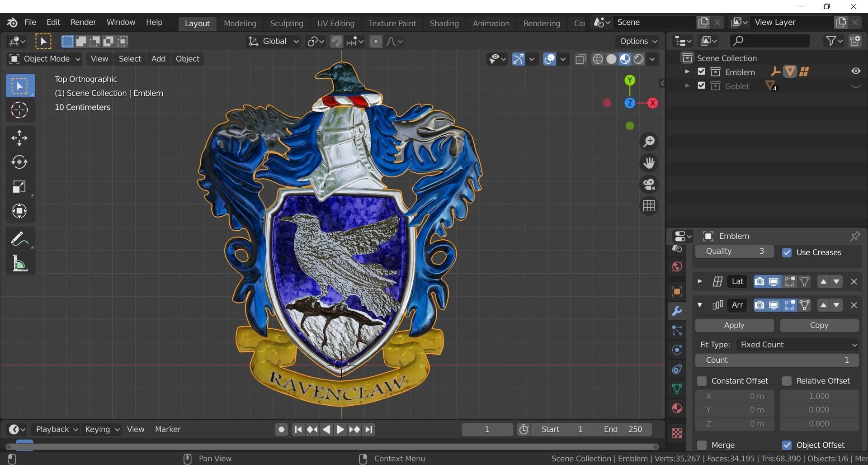Choose the Rotate tool
The image size is (868, 465).
click(x=20, y=162)
